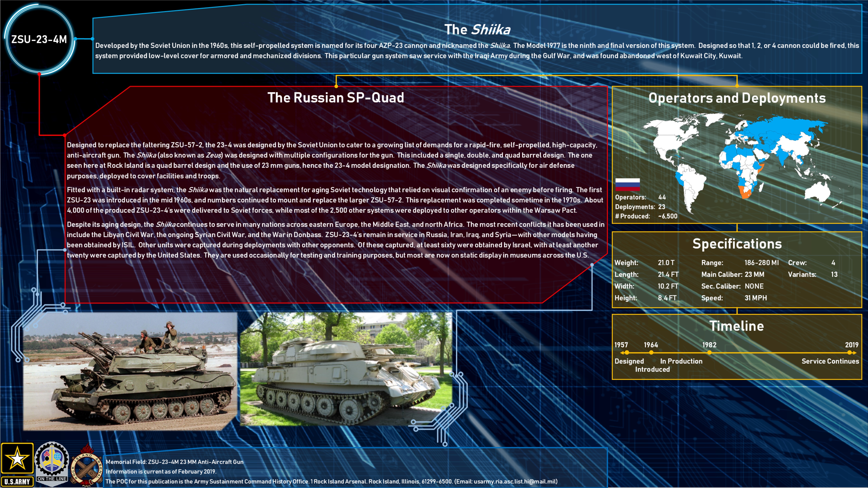Click 'Information is current as of February 2019'
Viewport: 868px width, 488px height.
point(161,472)
